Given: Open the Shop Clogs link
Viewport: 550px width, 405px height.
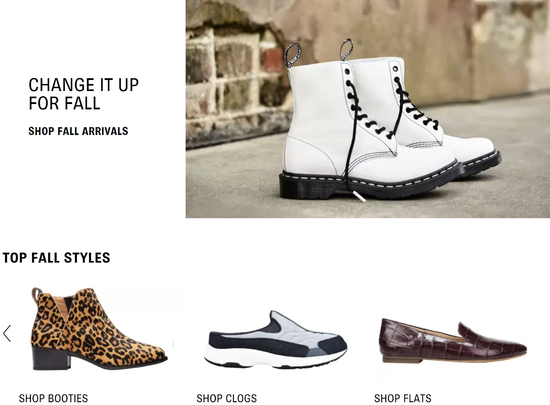Looking at the screenshot, I should [x=227, y=398].
